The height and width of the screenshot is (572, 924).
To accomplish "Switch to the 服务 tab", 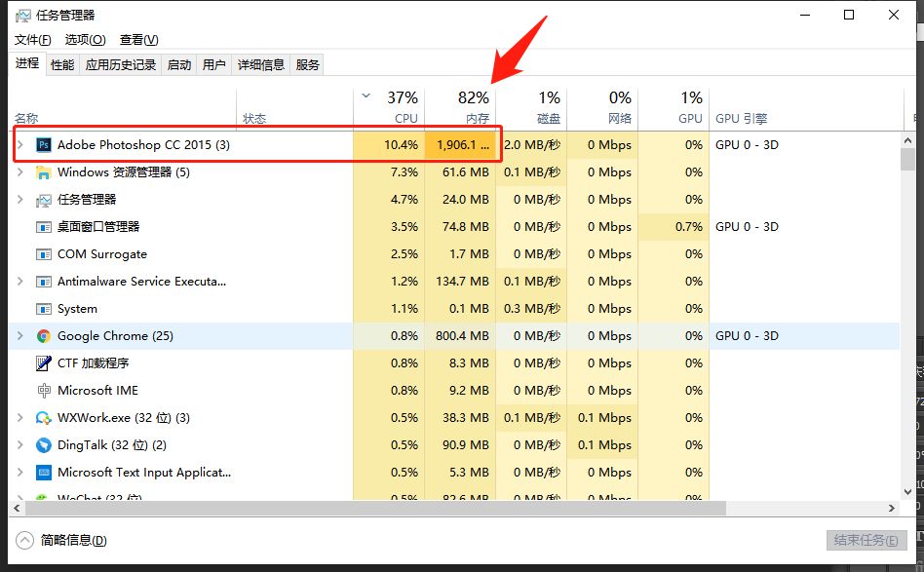I will (308, 64).
